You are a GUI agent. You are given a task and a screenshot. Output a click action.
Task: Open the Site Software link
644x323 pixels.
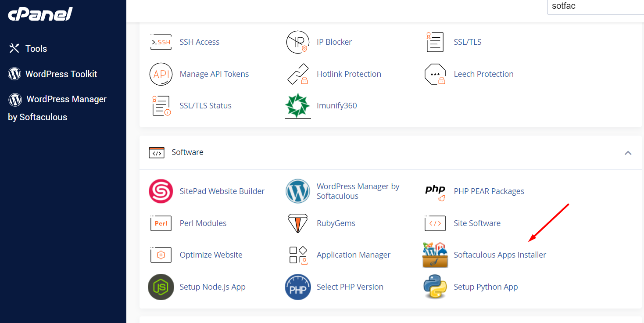(477, 223)
